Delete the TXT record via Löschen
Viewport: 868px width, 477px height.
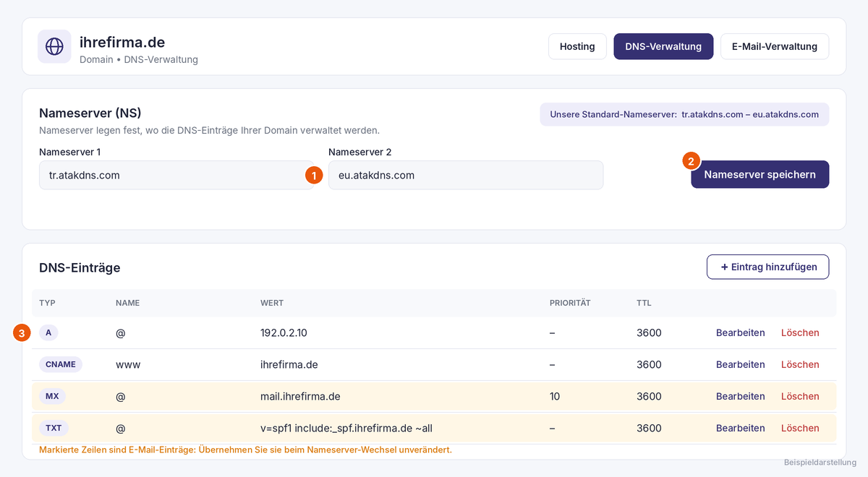pyautogui.click(x=800, y=428)
